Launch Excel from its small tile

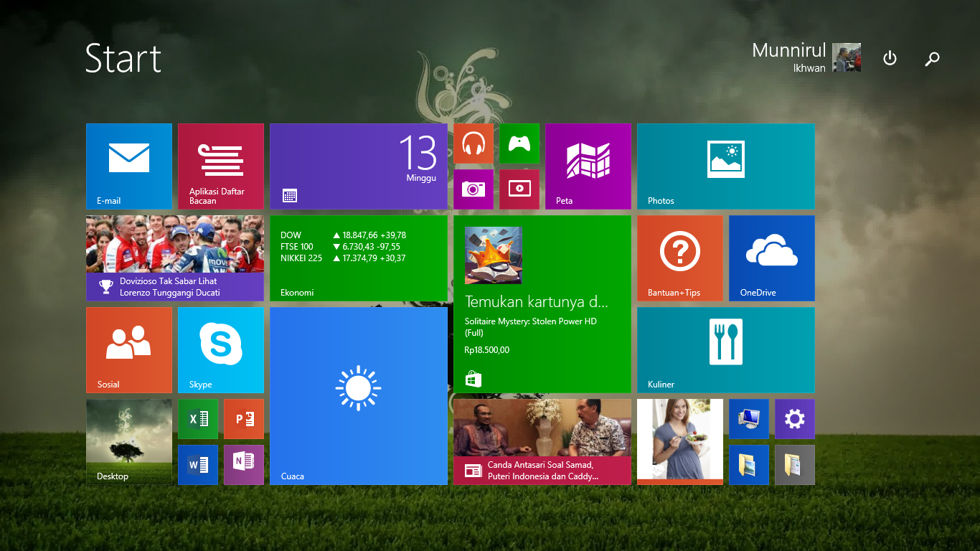pos(198,419)
